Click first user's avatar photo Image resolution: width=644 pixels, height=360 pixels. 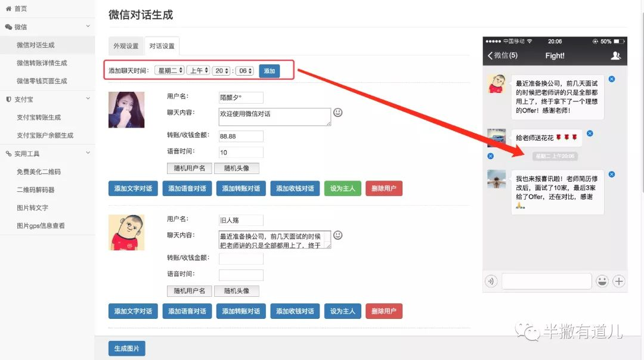126,110
